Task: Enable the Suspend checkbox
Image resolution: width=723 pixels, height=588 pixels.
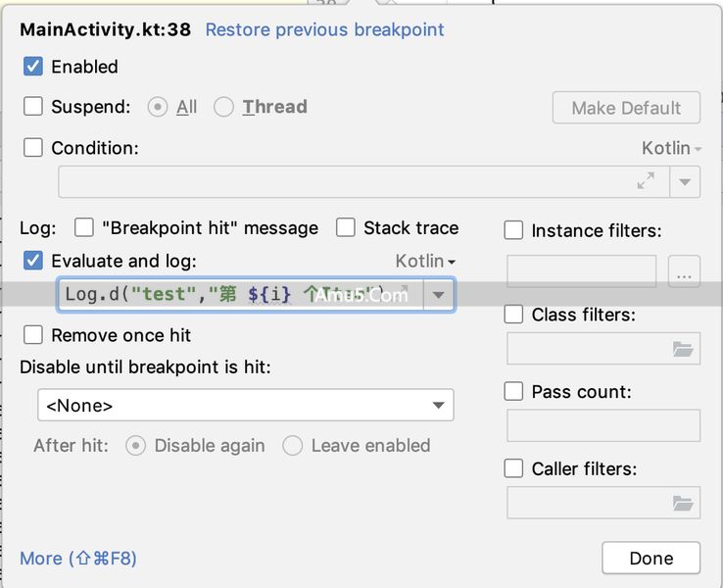Action: 33,106
